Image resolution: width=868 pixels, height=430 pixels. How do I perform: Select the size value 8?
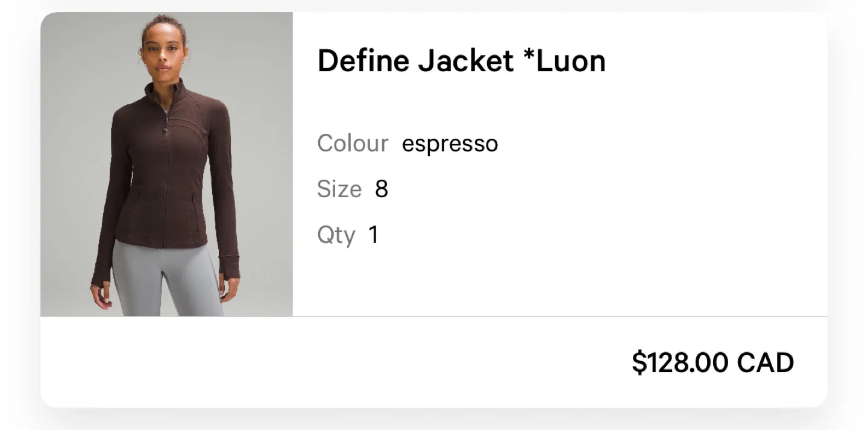(x=382, y=189)
